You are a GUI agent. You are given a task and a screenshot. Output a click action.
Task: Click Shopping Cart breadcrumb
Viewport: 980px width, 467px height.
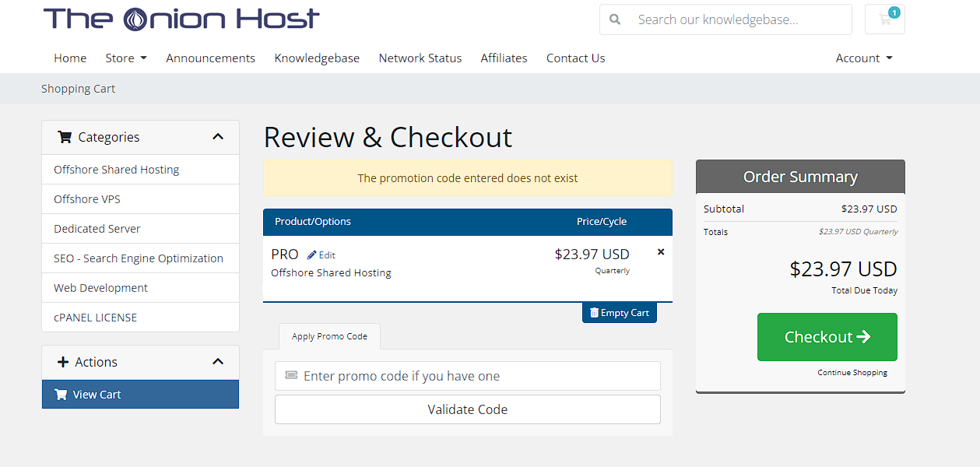tap(78, 89)
